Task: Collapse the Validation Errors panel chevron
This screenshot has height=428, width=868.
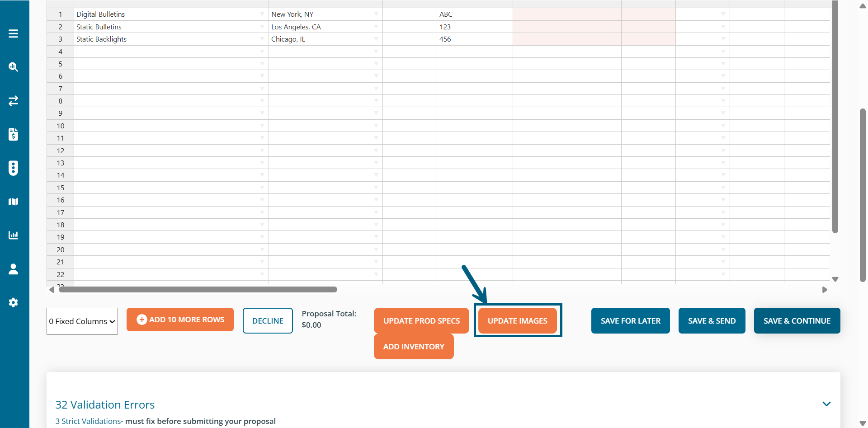Action: tap(826, 404)
